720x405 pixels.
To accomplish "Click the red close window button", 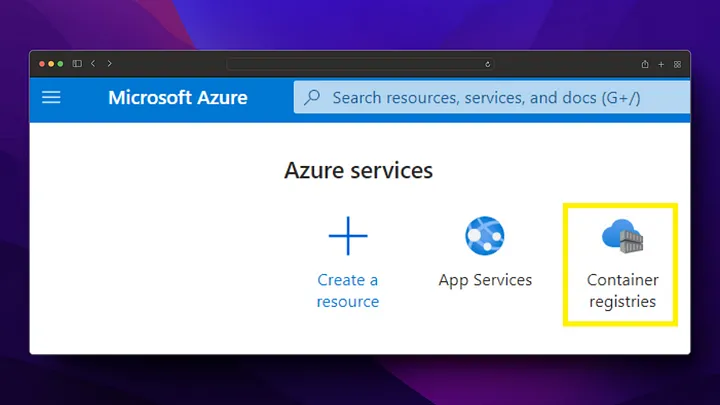I will (42, 64).
